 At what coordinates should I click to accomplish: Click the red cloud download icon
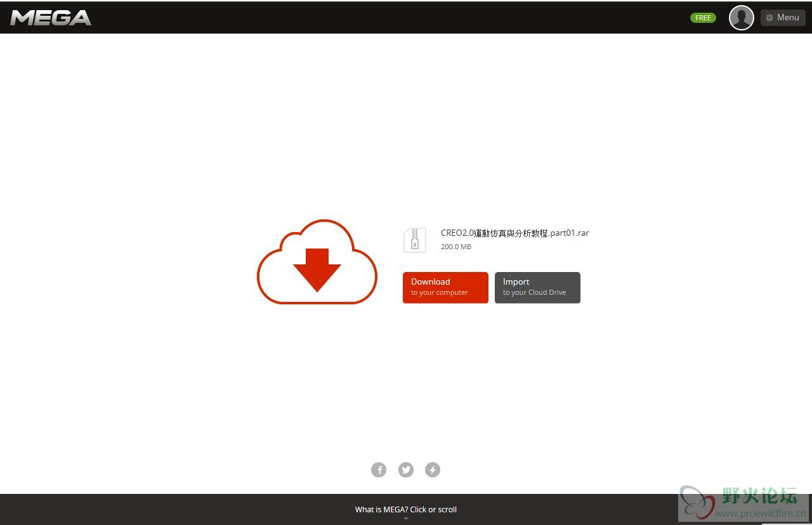click(317, 261)
